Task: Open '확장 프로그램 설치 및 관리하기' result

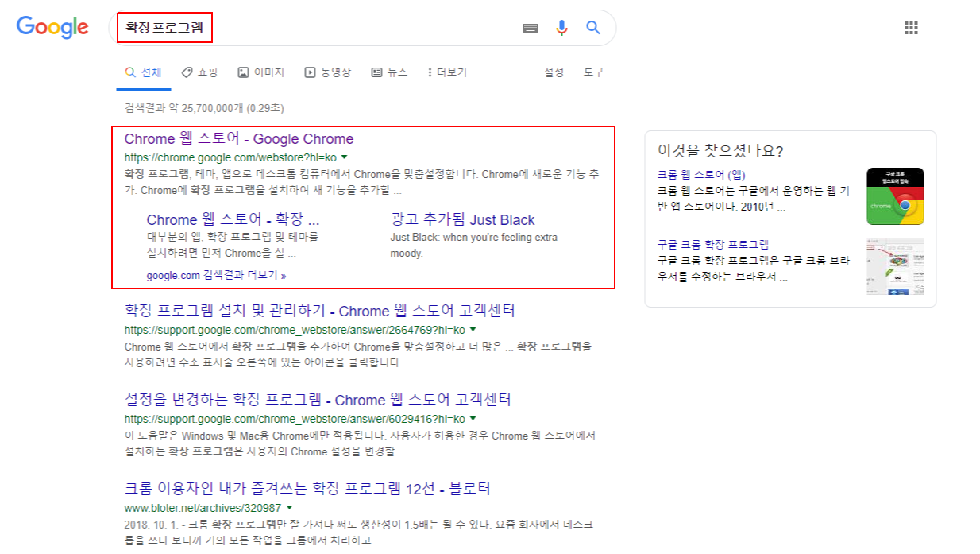Action: pyautogui.click(x=320, y=310)
